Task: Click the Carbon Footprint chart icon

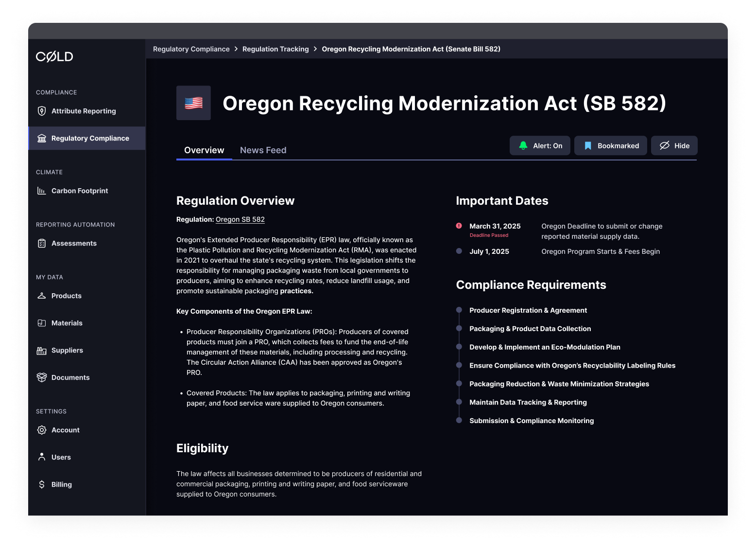Action: [42, 191]
